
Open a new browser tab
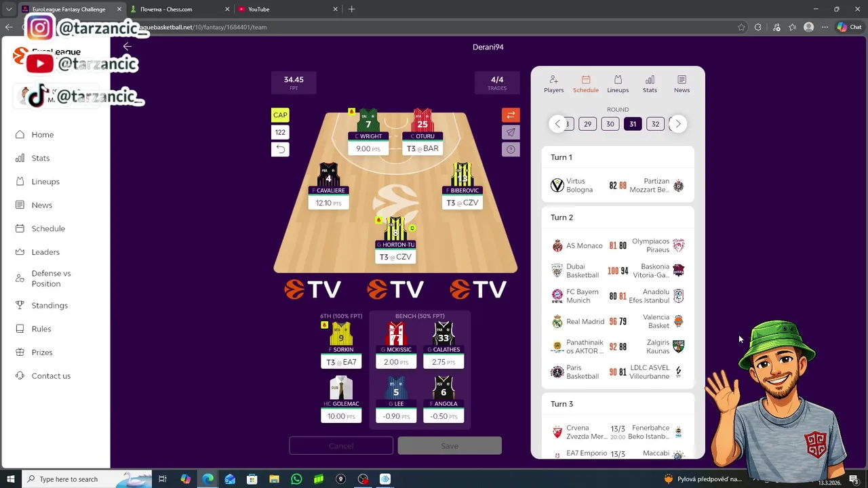(351, 9)
